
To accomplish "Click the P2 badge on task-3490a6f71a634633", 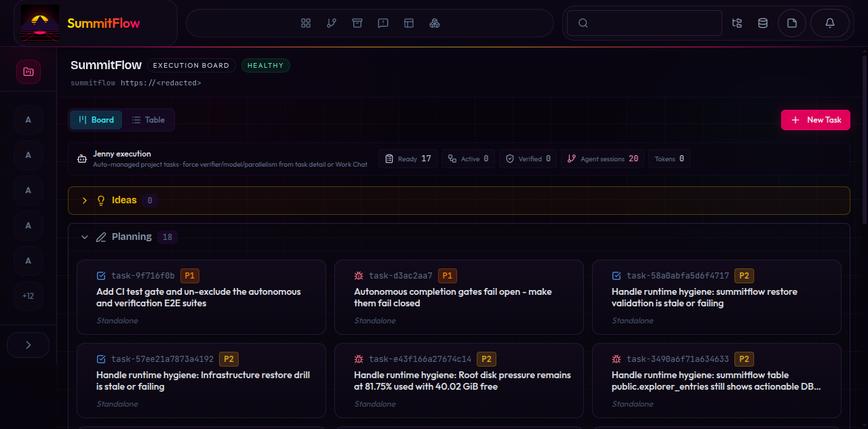I will [x=744, y=359].
